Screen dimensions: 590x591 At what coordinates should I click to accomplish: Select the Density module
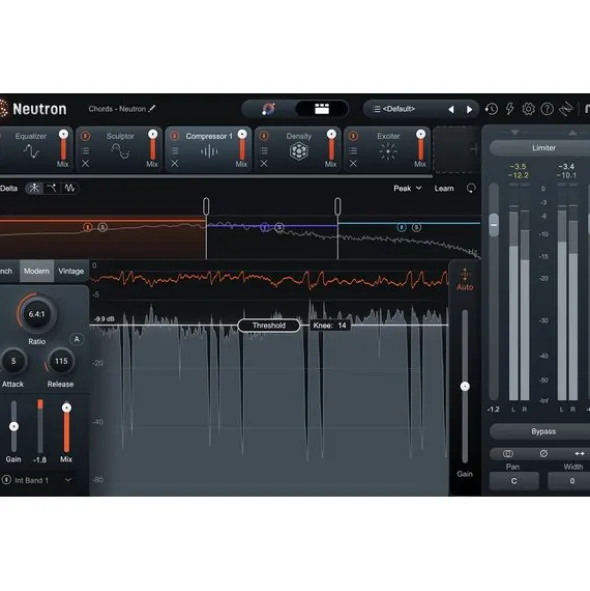pos(299,150)
